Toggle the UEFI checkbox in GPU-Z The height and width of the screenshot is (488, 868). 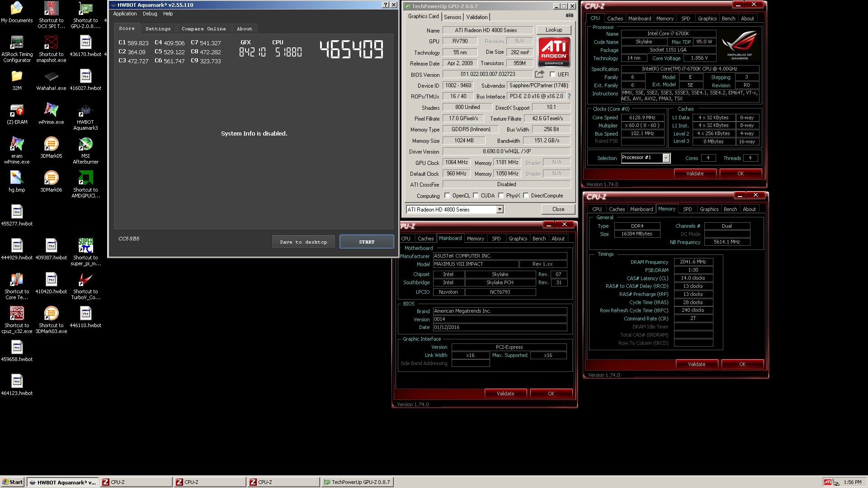pyautogui.click(x=552, y=75)
